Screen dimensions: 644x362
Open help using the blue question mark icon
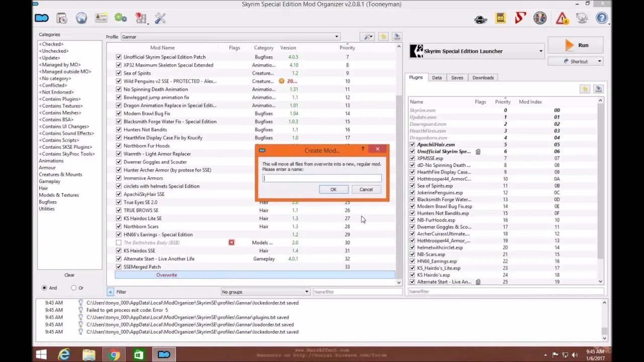click(x=602, y=18)
